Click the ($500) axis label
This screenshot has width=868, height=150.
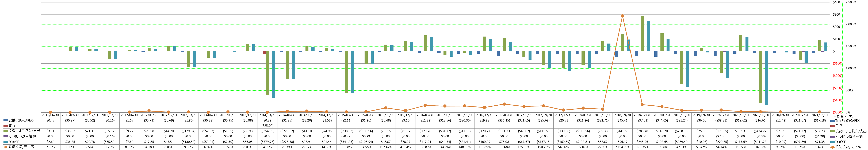837,112
